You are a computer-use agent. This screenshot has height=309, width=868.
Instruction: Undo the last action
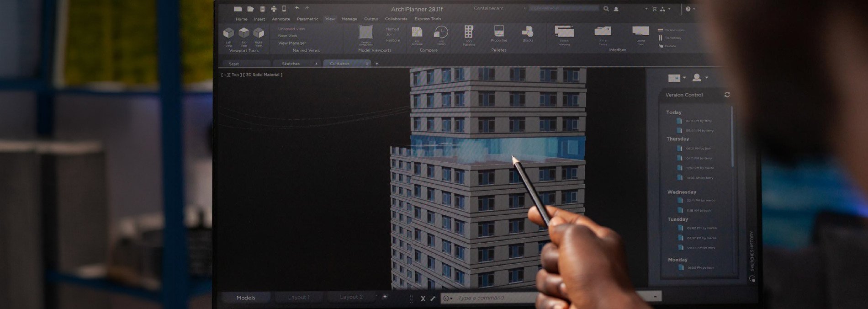point(297,8)
